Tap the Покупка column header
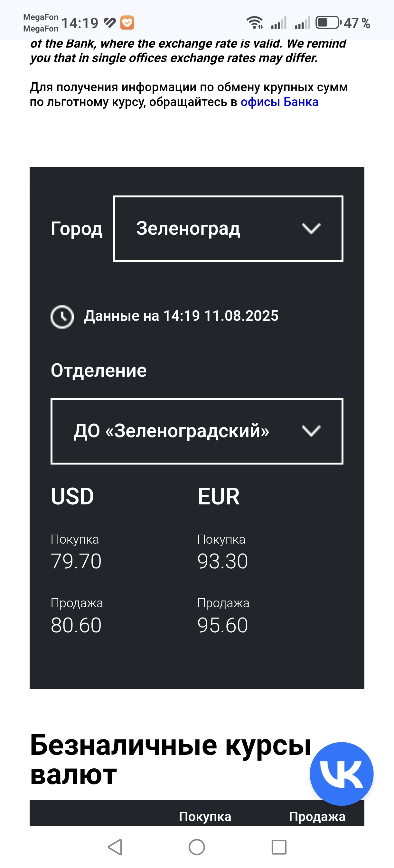394x868 pixels. pos(205,817)
